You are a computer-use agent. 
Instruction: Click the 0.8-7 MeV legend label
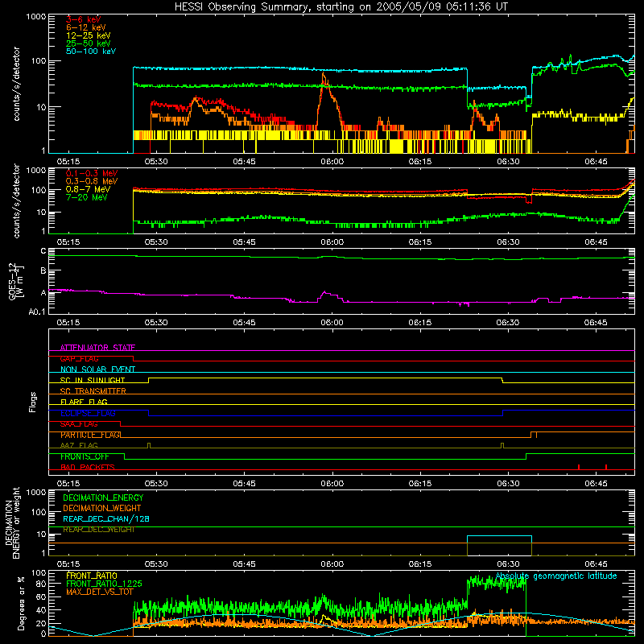(89, 189)
